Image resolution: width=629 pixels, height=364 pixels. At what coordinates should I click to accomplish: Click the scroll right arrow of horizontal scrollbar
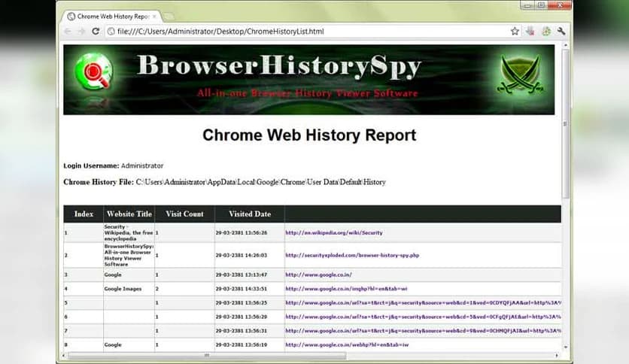556,356
